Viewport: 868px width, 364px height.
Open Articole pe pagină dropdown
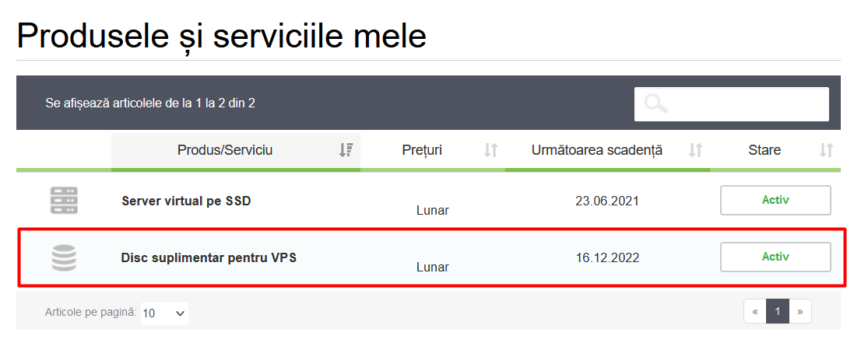tap(164, 313)
